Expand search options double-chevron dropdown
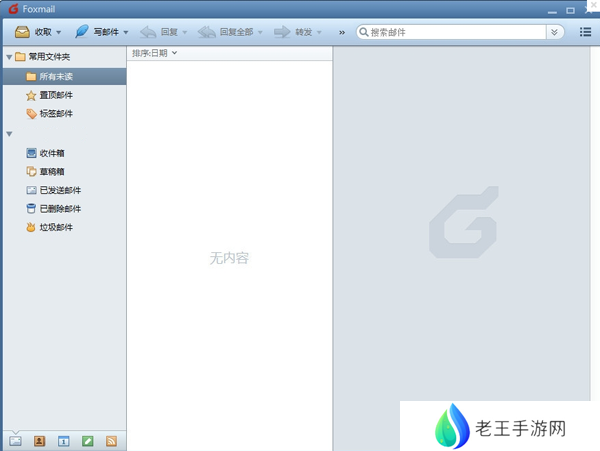The height and width of the screenshot is (451, 600). coord(555,32)
